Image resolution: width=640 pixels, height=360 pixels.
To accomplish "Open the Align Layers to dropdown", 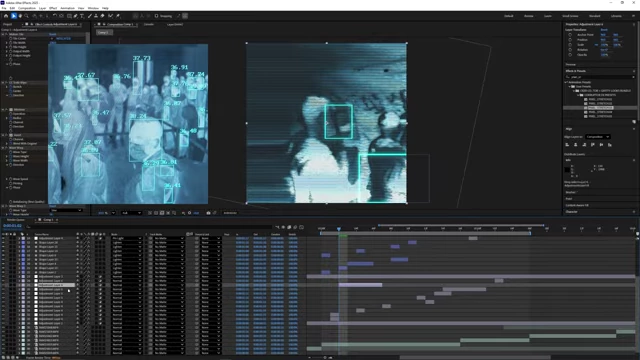I will tap(598, 137).
